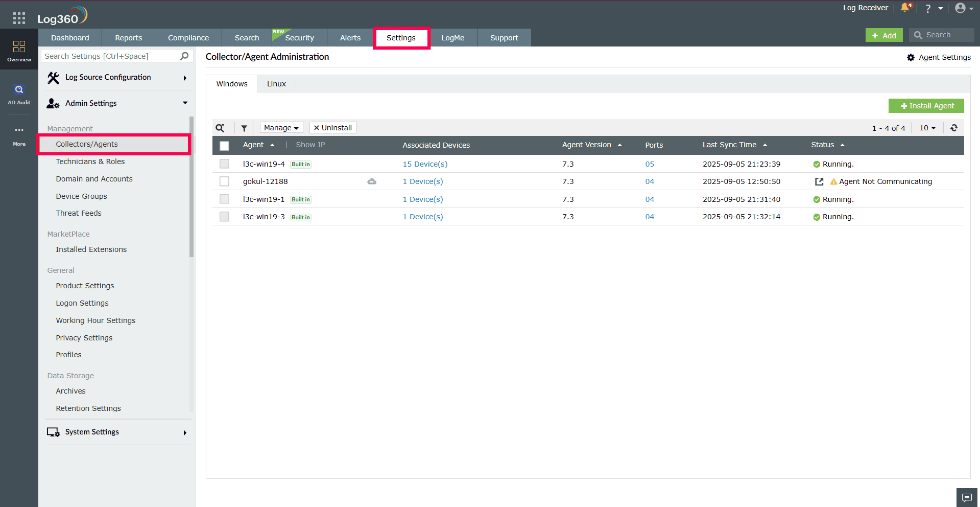Image resolution: width=980 pixels, height=507 pixels.
Task: Sort by Last Sync Time column arrow
Action: click(x=765, y=145)
